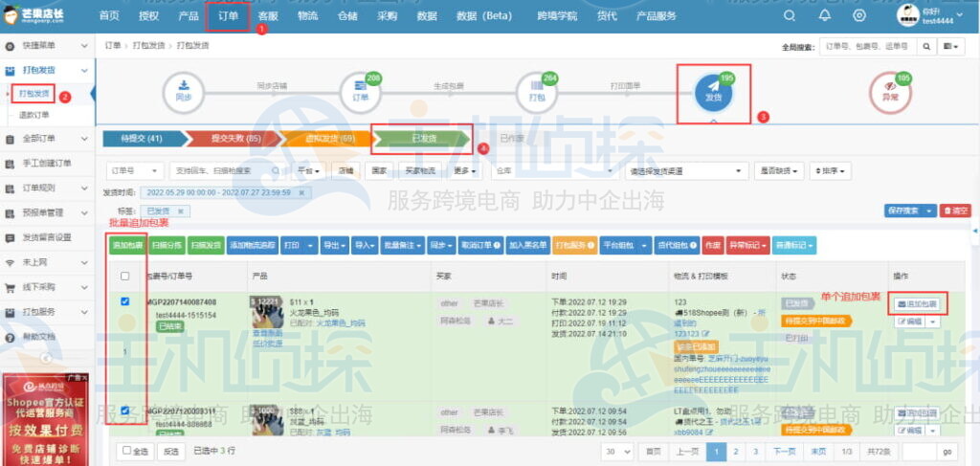Click the 同步 download step icon

183,94
